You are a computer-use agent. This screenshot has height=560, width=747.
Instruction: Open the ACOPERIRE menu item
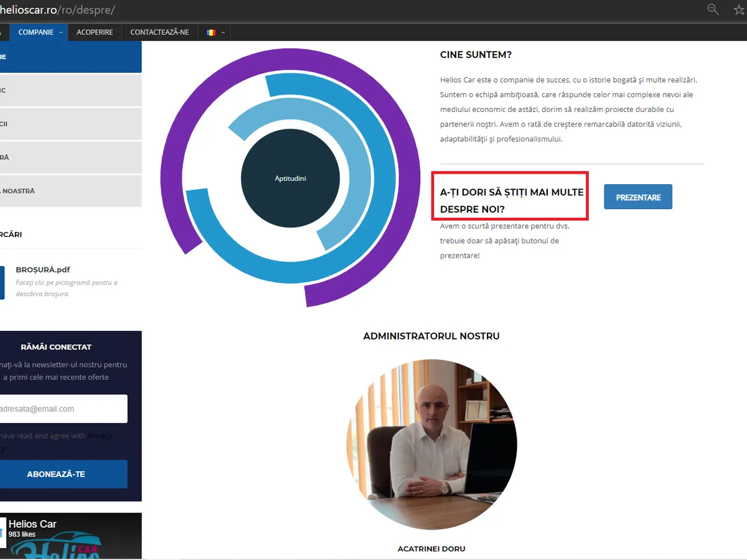click(x=95, y=32)
